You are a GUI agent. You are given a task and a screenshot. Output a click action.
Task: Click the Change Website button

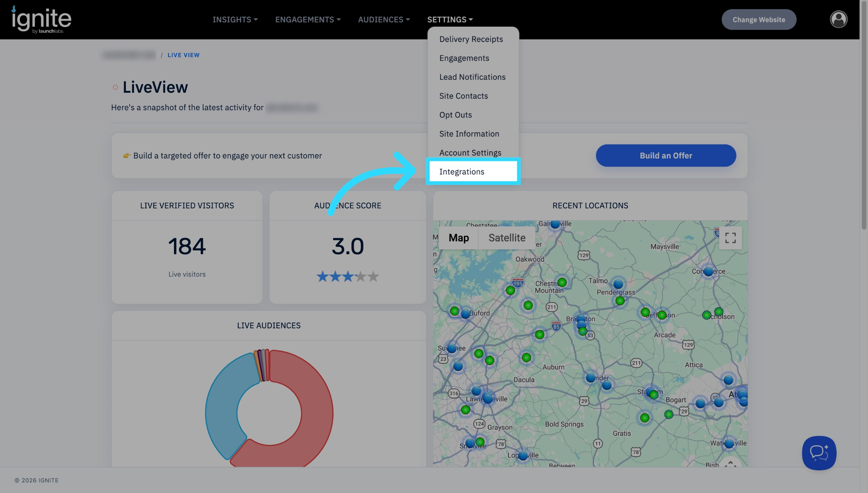[x=759, y=20]
